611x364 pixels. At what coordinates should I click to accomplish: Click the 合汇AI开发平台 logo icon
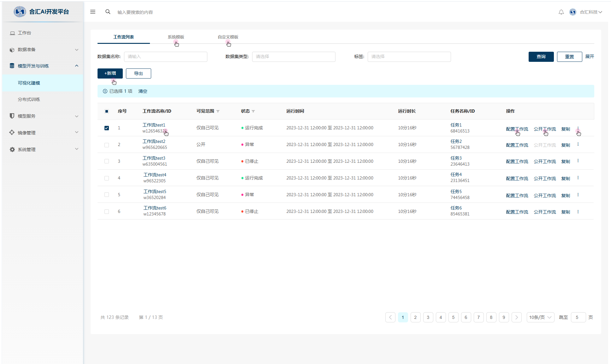[20, 12]
